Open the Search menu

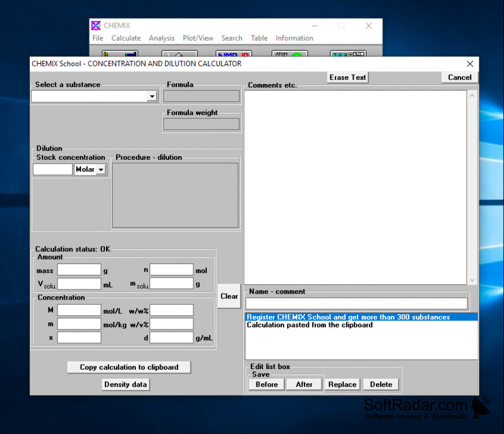[232, 38]
